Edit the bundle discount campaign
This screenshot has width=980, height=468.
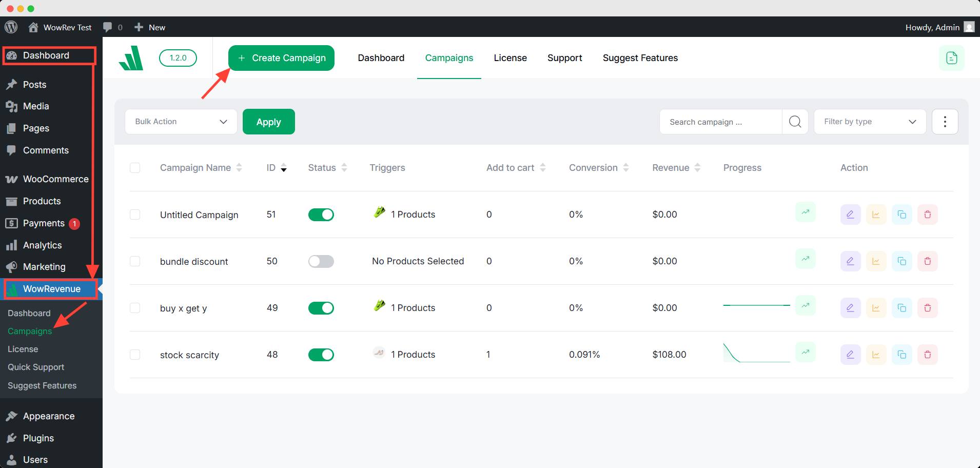[x=850, y=261]
